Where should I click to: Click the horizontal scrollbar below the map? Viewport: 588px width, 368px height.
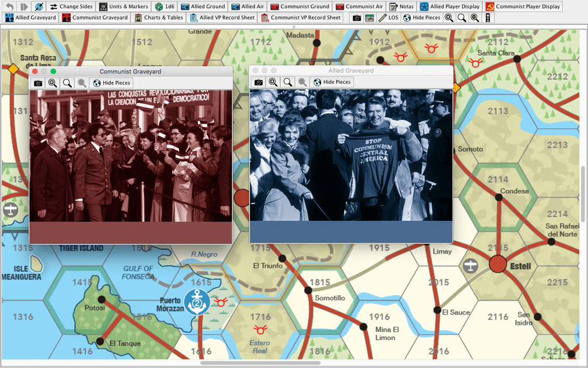click(260, 363)
